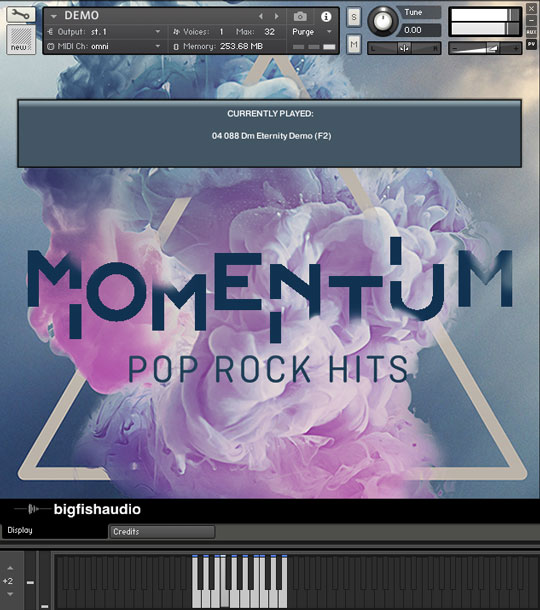Open instrument edit mode with wrench icon
Screen dimensions: 540x610
coord(21,14)
